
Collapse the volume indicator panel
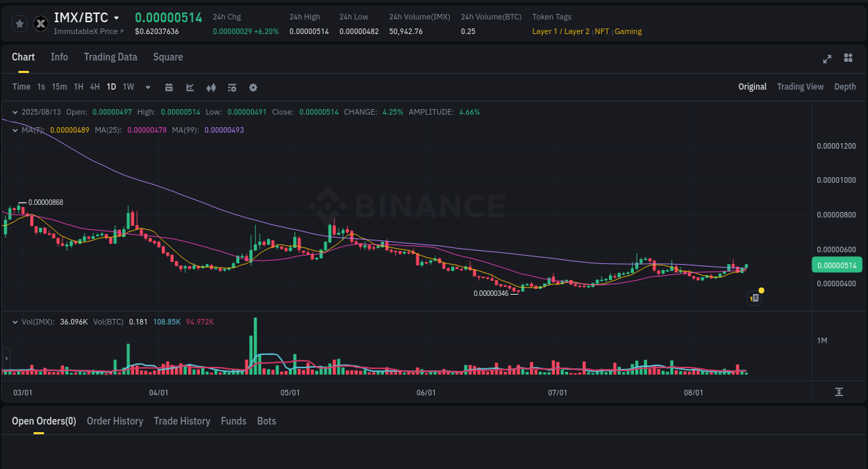15,322
